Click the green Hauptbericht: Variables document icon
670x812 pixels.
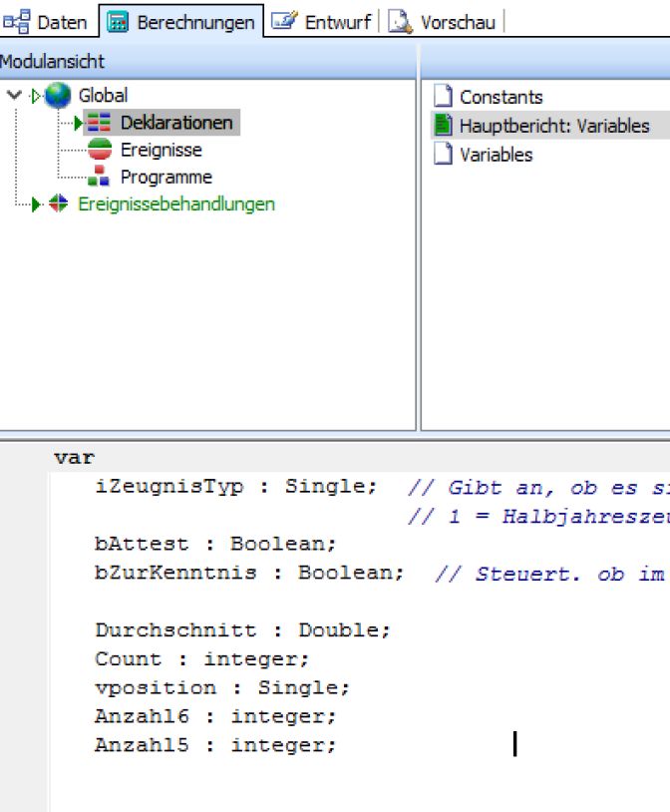point(443,126)
